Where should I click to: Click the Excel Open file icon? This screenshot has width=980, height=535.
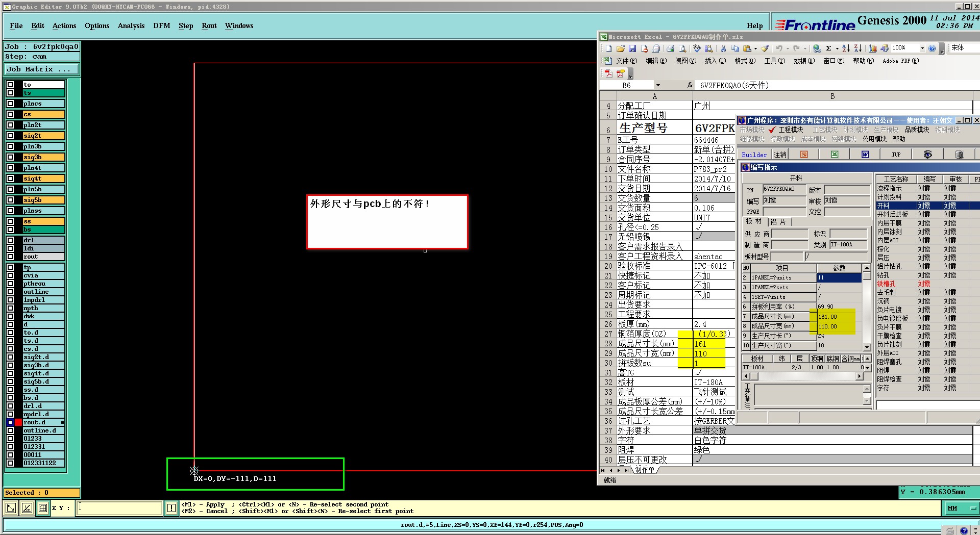tap(620, 48)
